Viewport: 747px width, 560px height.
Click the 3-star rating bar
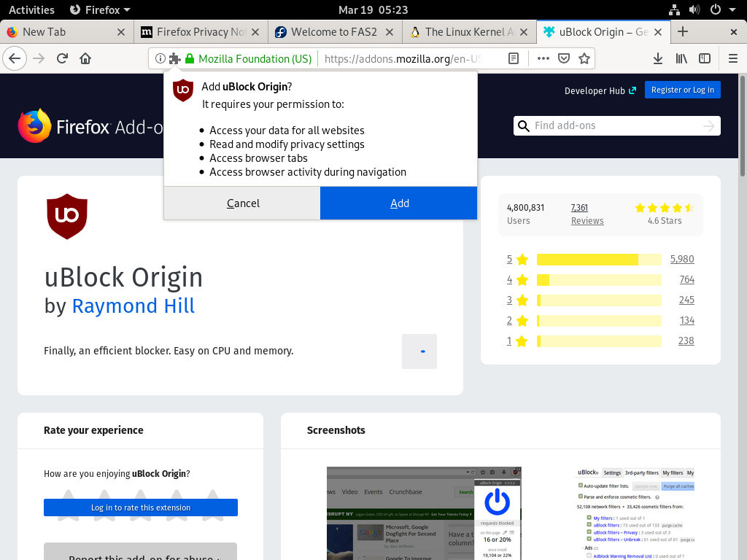pyautogui.click(x=599, y=300)
